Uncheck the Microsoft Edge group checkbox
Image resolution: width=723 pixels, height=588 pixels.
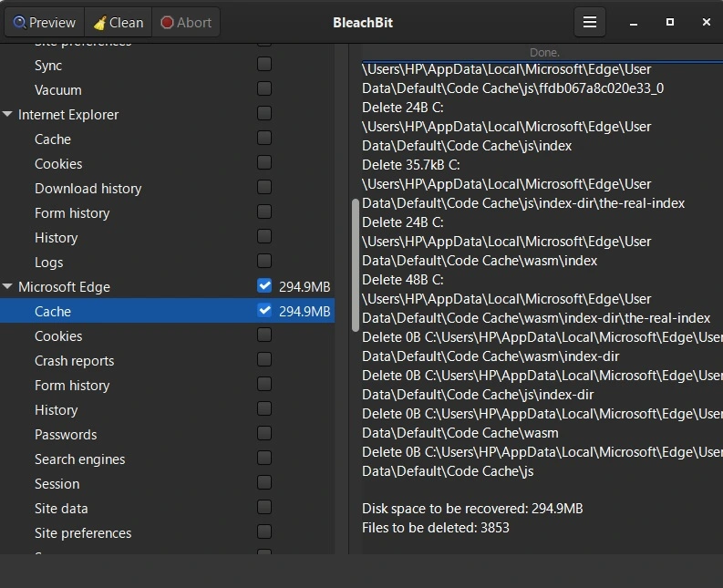click(x=264, y=285)
